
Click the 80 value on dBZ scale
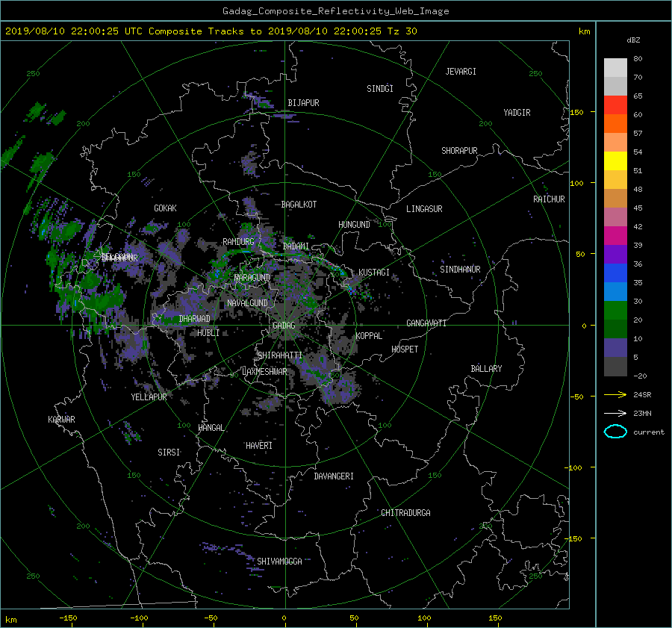coord(638,59)
